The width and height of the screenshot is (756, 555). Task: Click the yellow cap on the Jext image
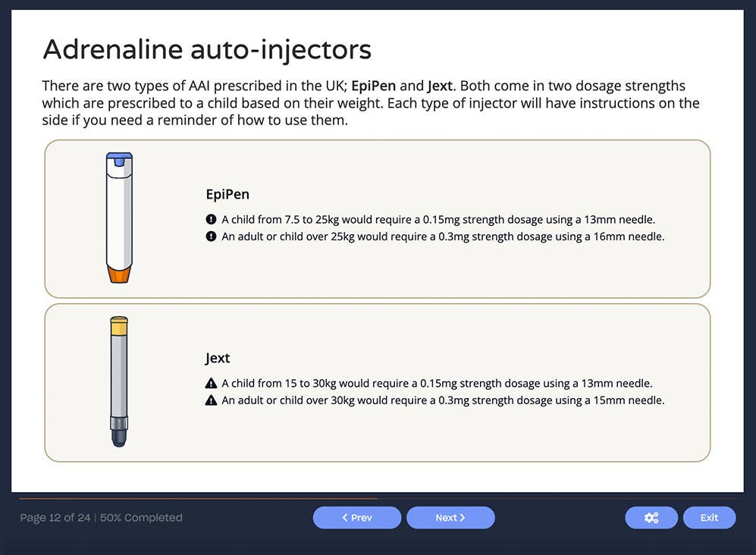118,325
